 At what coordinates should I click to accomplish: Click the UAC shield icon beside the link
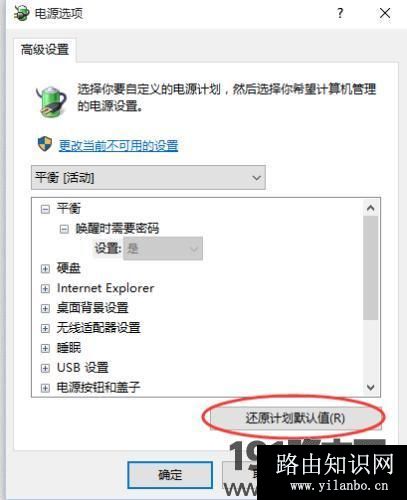click(x=45, y=144)
